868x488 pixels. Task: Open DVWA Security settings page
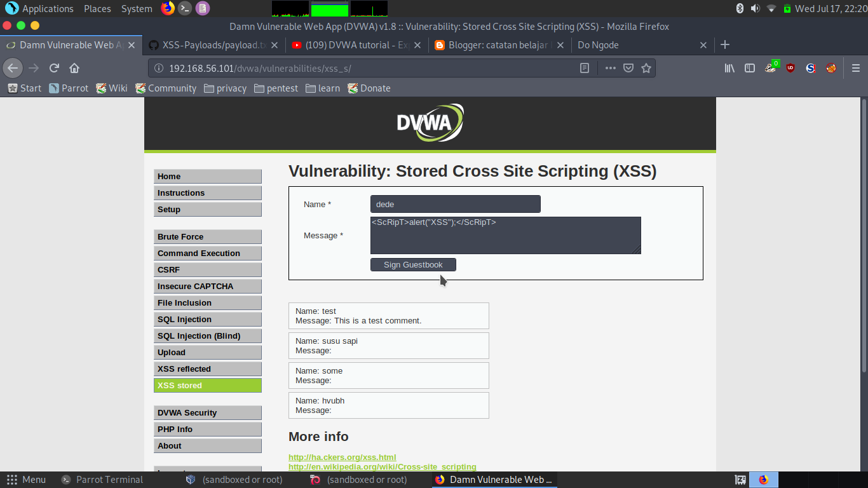(x=208, y=413)
